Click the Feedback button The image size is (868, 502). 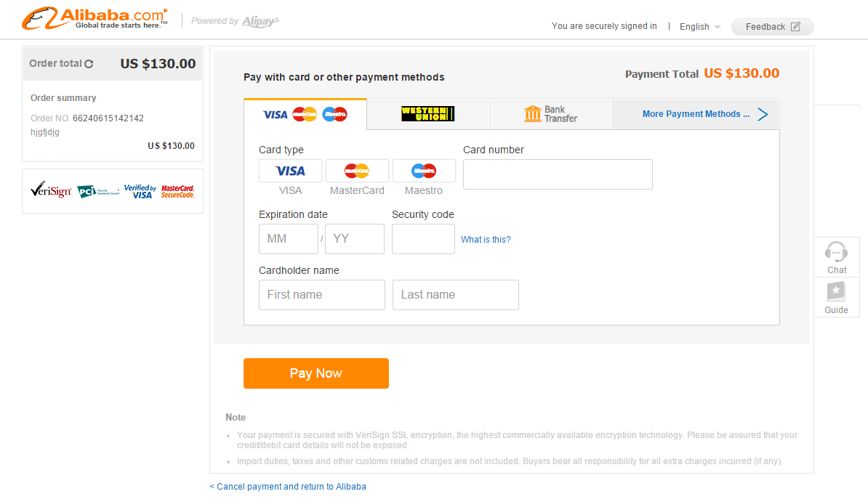click(x=772, y=27)
